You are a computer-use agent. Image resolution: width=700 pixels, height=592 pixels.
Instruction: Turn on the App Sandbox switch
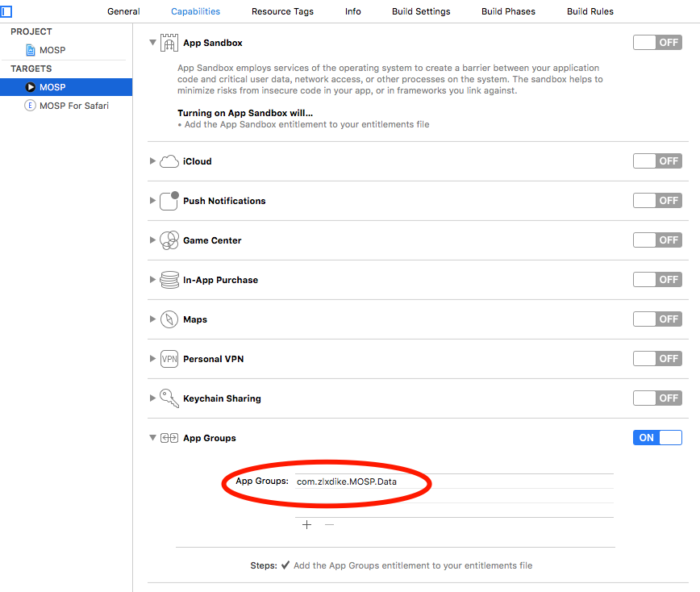click(x=657, y=43)
